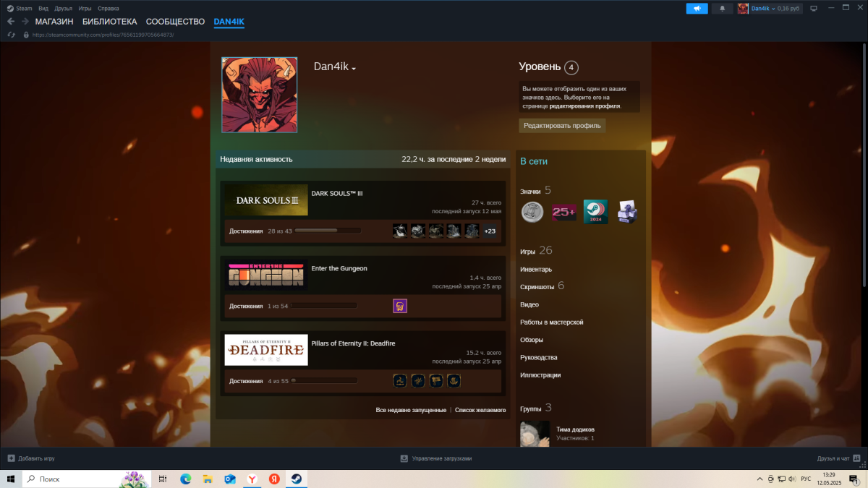
Task: Open the third Dark Souls III achievement icon
Action: (435, 231)
